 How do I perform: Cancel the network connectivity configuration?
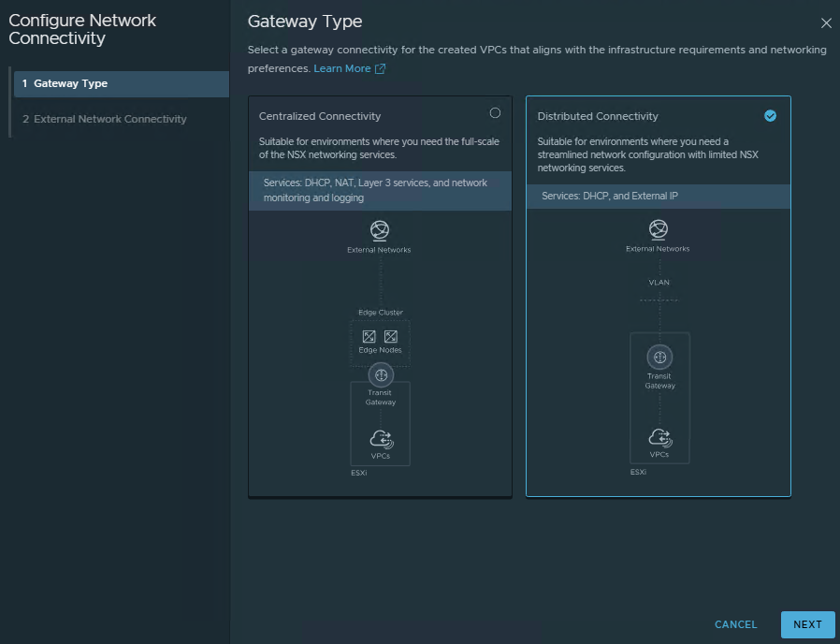[735, 624]
